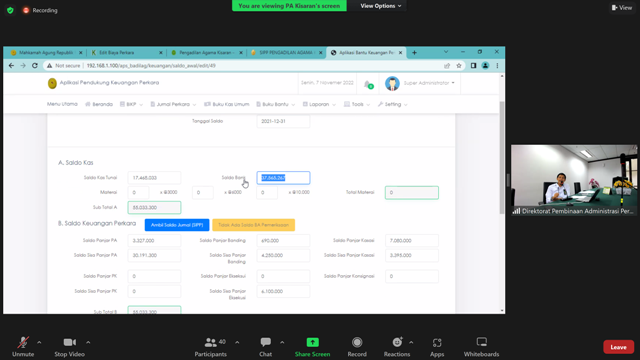640x360 pixels.
Task: Click the application logo icon
Action: pyautogui.click(x=52, y=83)
